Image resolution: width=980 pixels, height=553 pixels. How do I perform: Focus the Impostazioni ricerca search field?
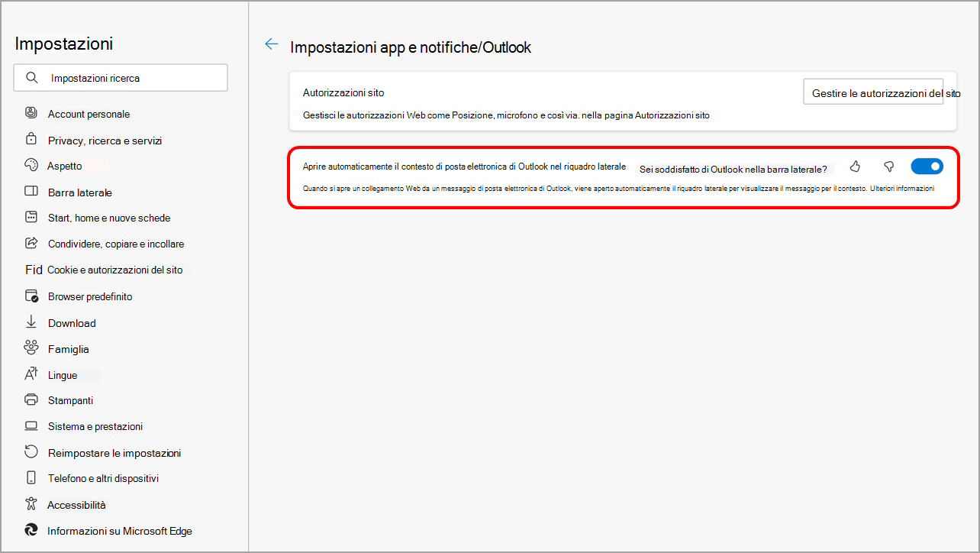(121, 78)
